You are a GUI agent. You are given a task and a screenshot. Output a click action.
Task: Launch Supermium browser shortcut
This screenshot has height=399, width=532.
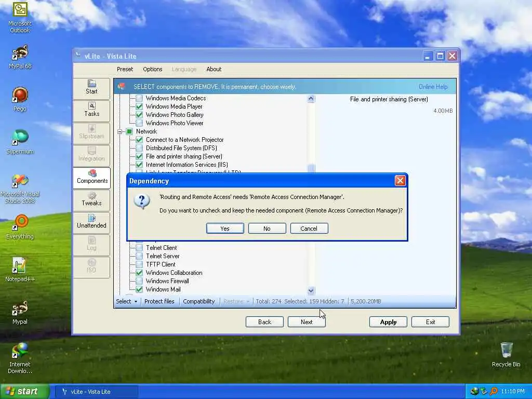click(20, 142)
